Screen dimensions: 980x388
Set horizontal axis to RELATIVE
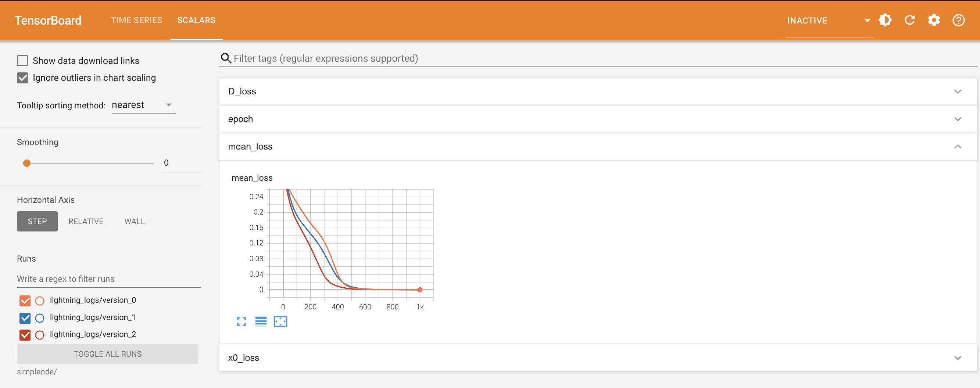click(86, 222)
